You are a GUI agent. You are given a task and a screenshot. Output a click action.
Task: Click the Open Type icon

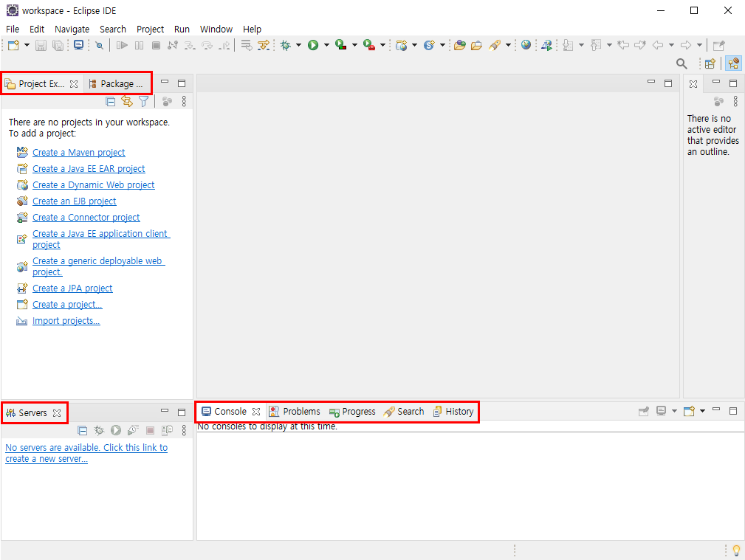459,45
